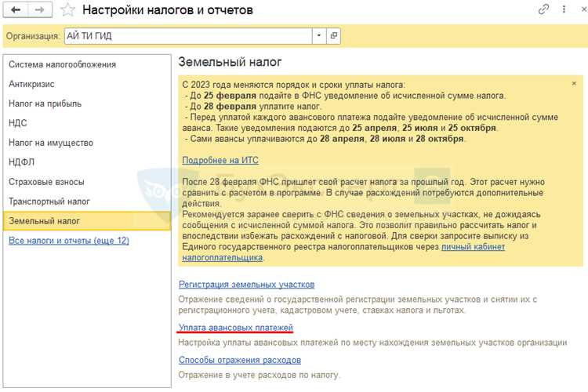Open the three-dot more options menu
The height and width of the screenshot is (392, 588).
coord(564,9)
